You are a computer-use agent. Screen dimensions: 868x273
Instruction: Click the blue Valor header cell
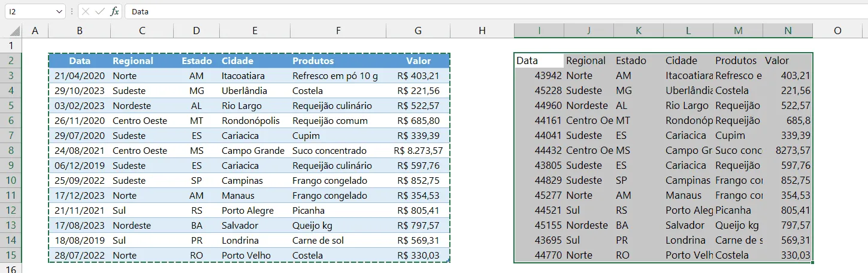[418, 60]
